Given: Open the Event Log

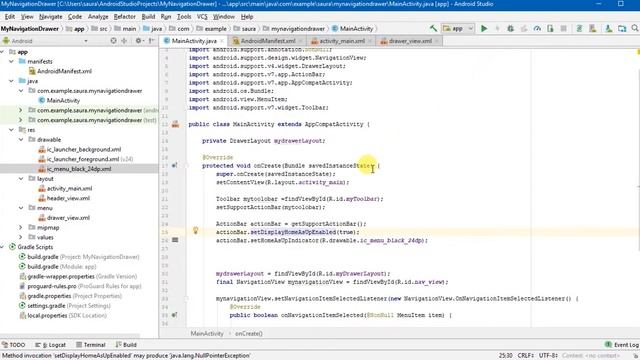Looking at the screenshot, I should tap(622, 345).
